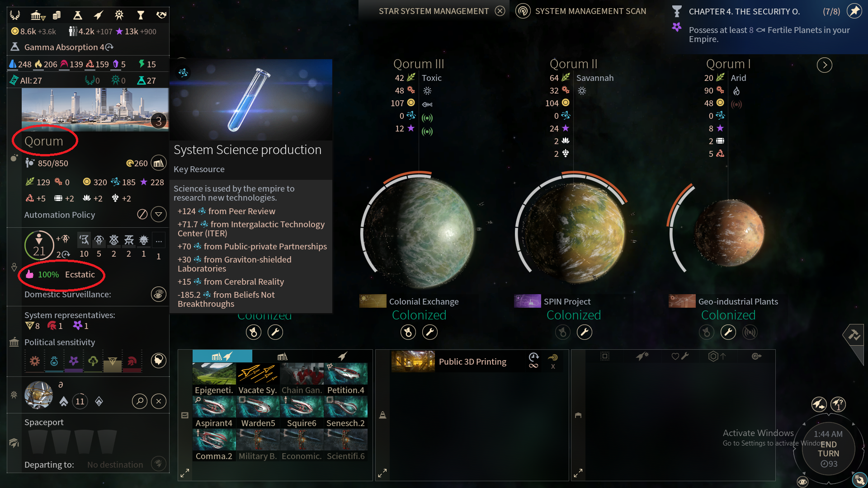Go to the next planet arrow beside Qorum I
The height and width of the screenshot is (488, 868).
tap(825, 65)
